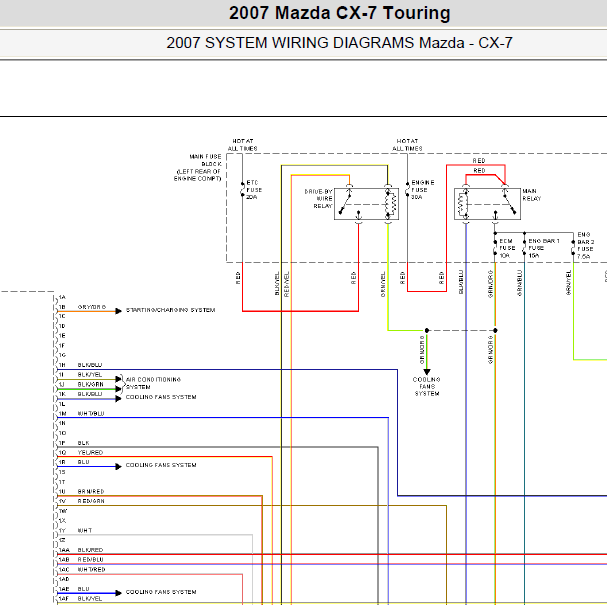Click the connector pin "1A" label
The height and width of the screenshot is (605, 607).
click(x=62, y=297)
